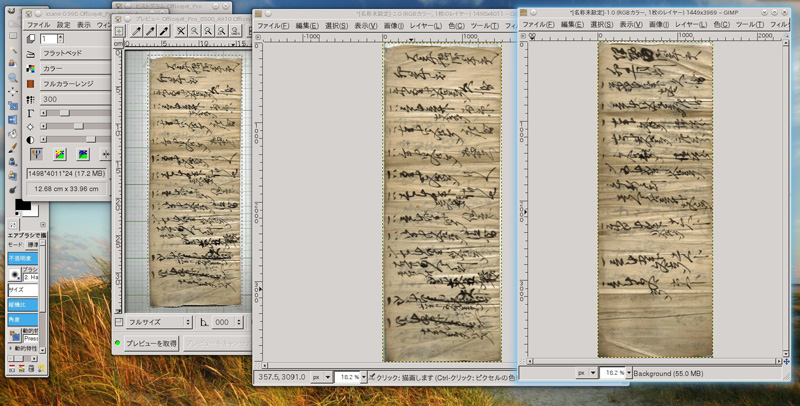
Task: Click the save tool preset icon in tool options
Action: point(12,368)
